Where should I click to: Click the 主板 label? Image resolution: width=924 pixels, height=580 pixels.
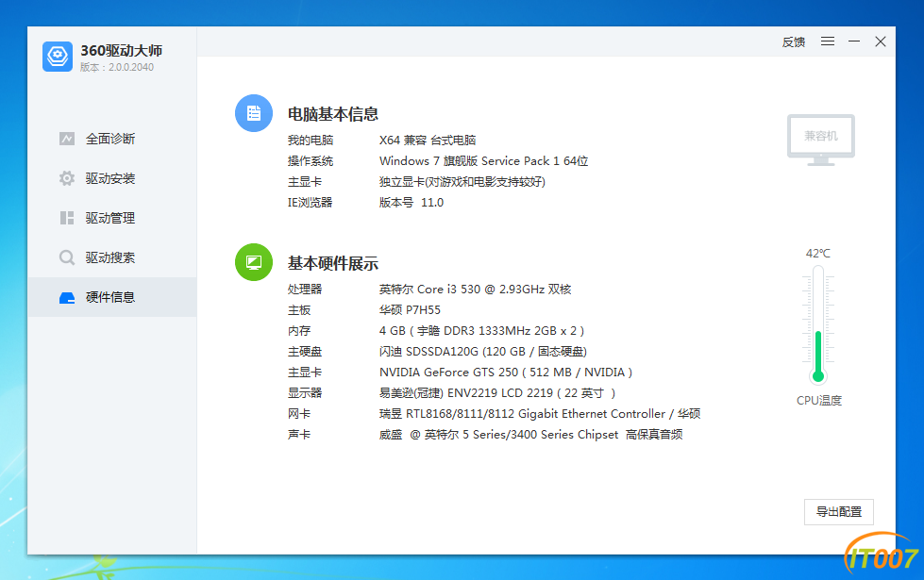click(x=299, y=309)
